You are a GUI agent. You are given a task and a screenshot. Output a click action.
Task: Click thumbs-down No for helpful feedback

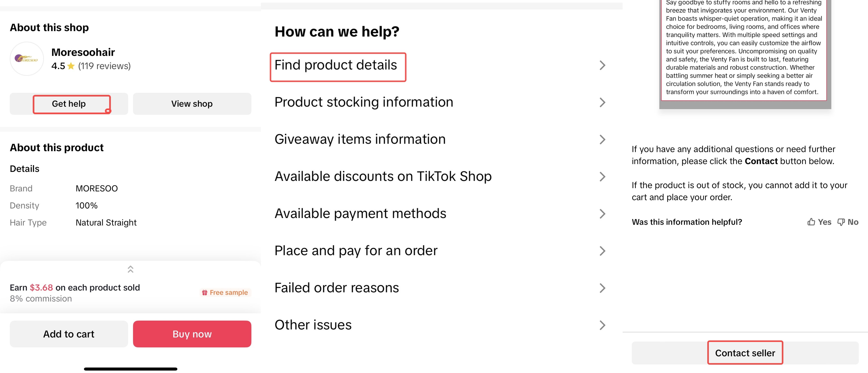click(x=848, y=222)
